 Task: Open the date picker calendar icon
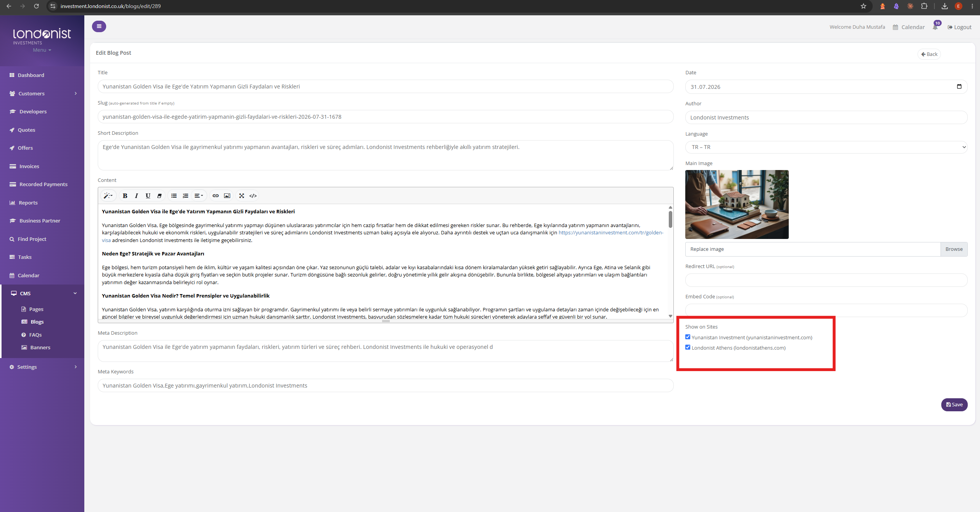tap(959, 87)
